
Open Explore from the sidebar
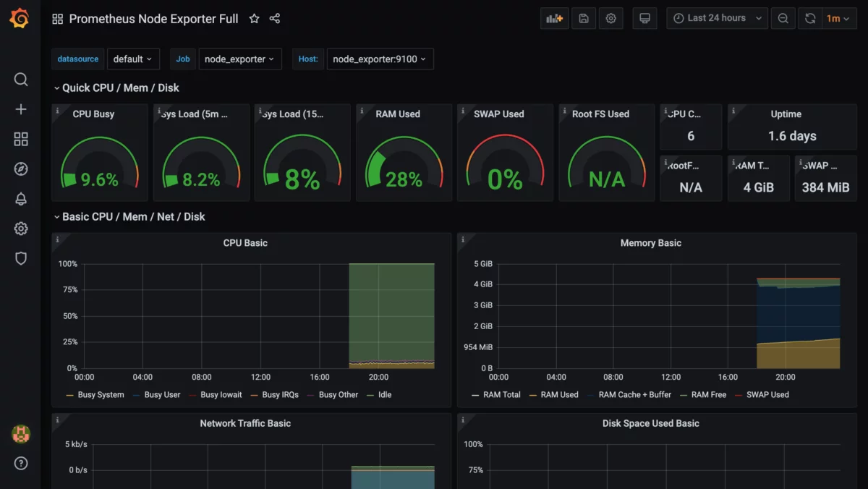click(x=20, y=168)
